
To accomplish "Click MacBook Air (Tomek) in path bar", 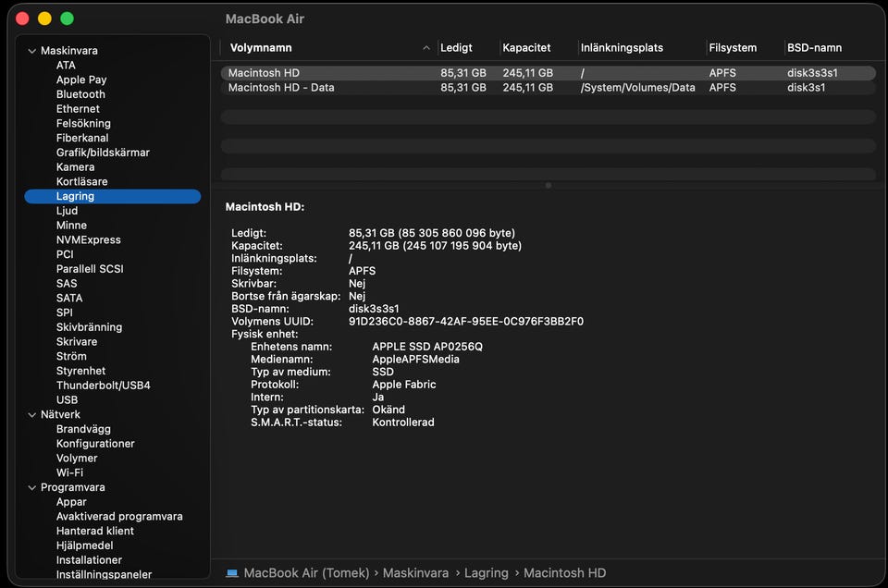I will tap(306, 573).
